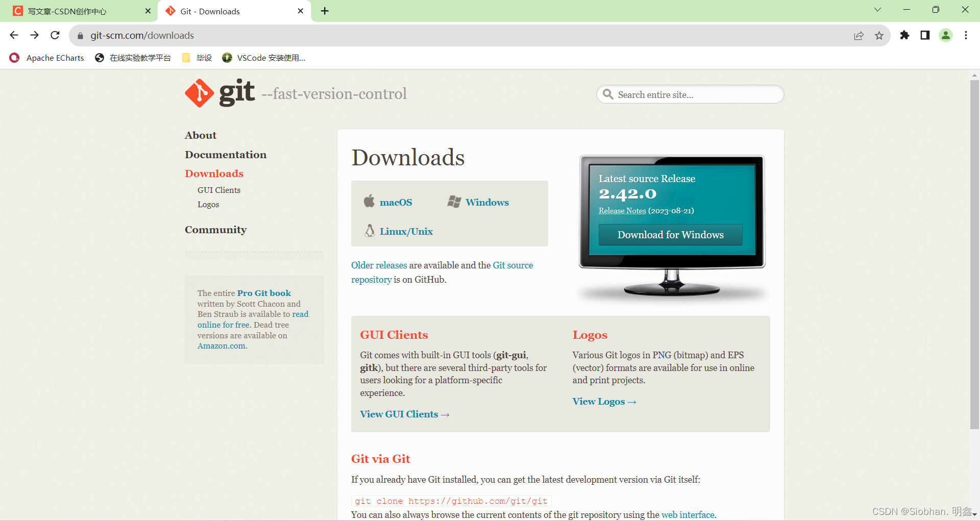
Task: Click the Linux penguin icon
Action: 370,231
